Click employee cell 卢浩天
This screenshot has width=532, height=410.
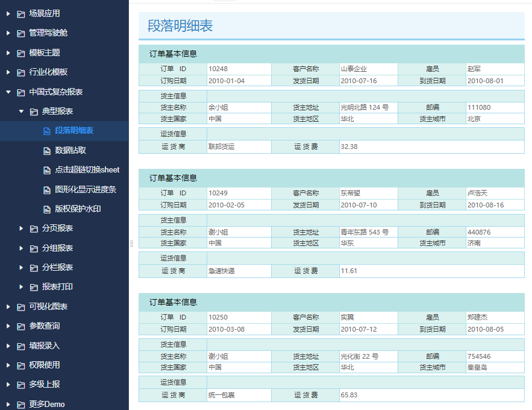(495, 193)
